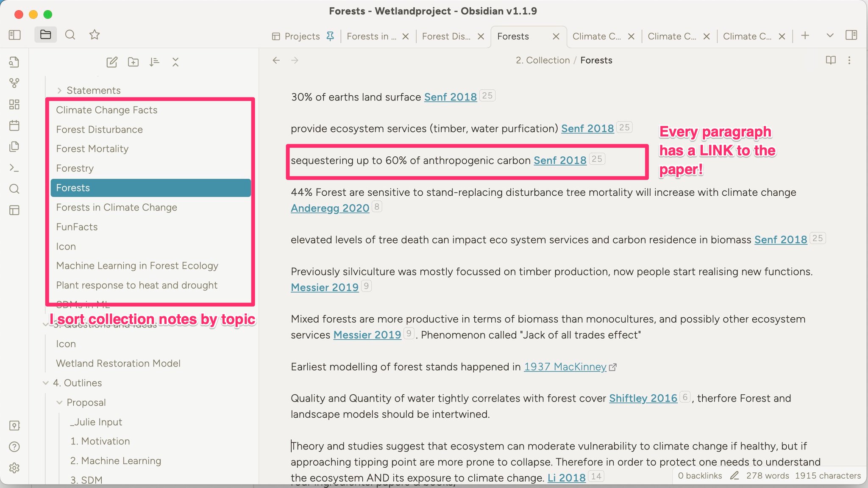Follow the Shiftley 2016 link

pos(643,398)
